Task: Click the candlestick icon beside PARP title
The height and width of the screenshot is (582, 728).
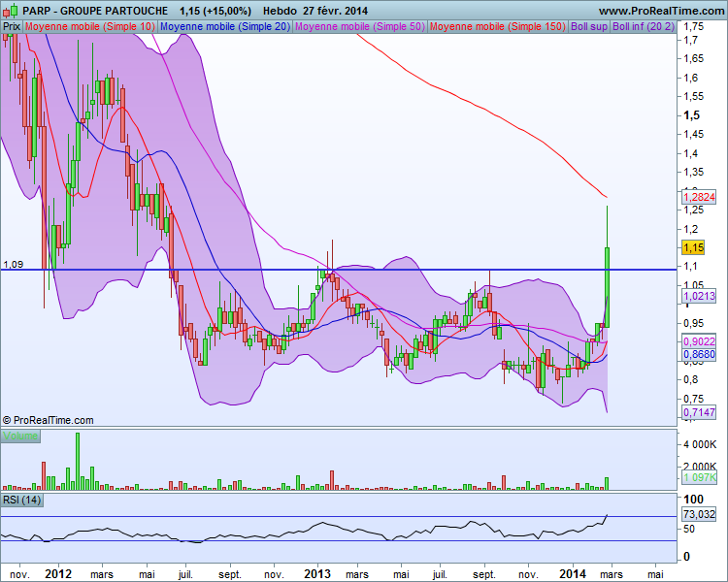Action: tap(11, 10)
